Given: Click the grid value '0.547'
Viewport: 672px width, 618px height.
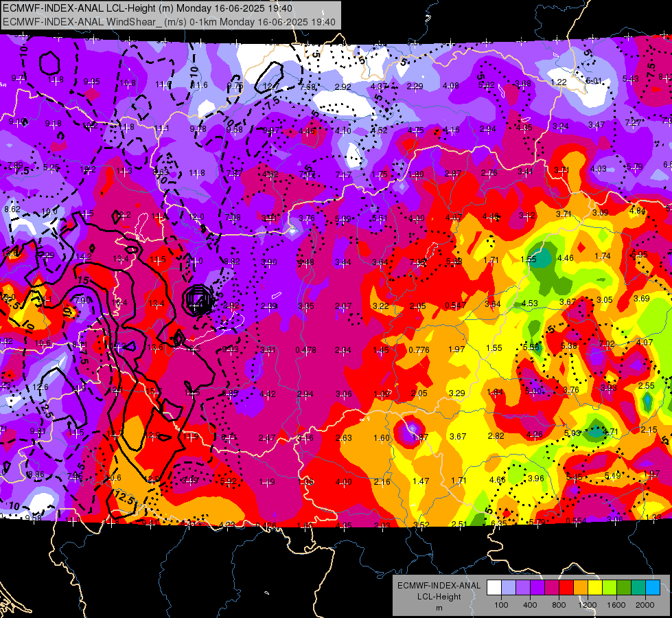Looking at the screenshot, I should pos(455,306).
